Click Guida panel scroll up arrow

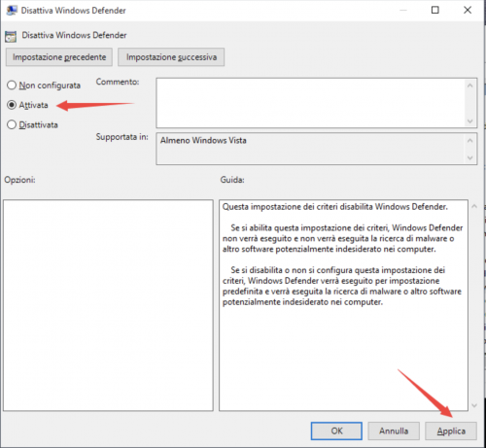point(474,206)
